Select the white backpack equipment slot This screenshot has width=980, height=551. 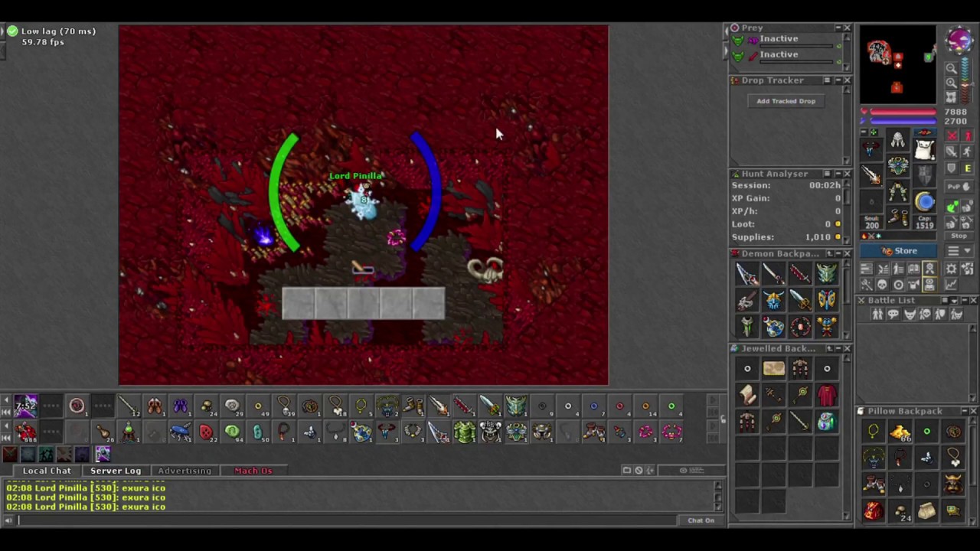pos(924,148)
